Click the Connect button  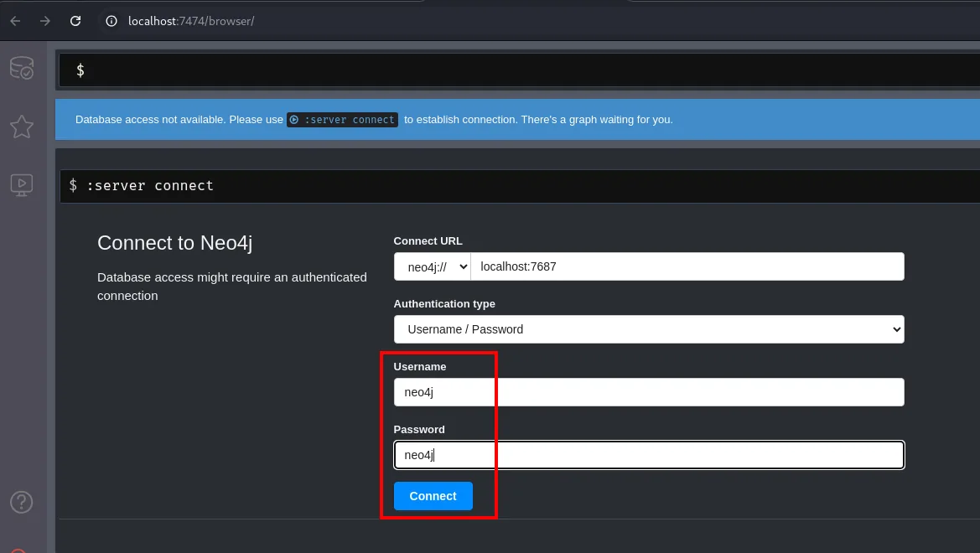(433, 496)
